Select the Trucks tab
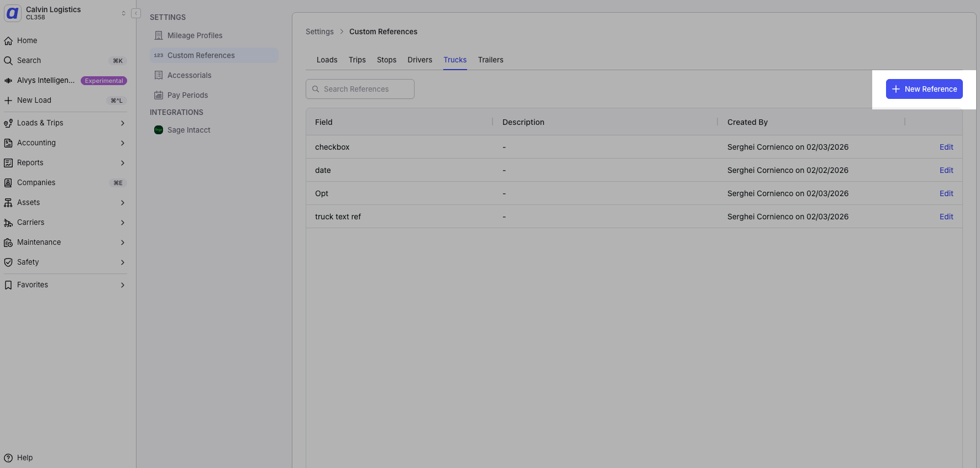This screenshot has height=468, width=980. pos(455,60)
